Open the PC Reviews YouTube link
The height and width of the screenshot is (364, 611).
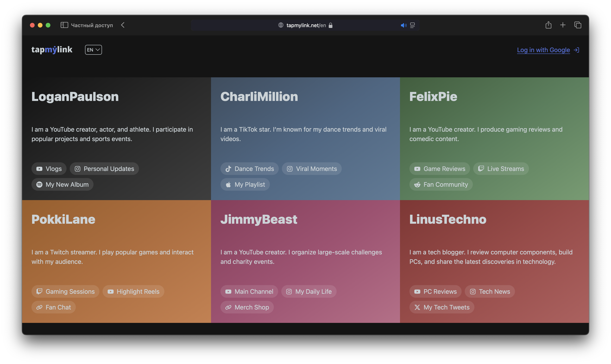pos(436,291)
